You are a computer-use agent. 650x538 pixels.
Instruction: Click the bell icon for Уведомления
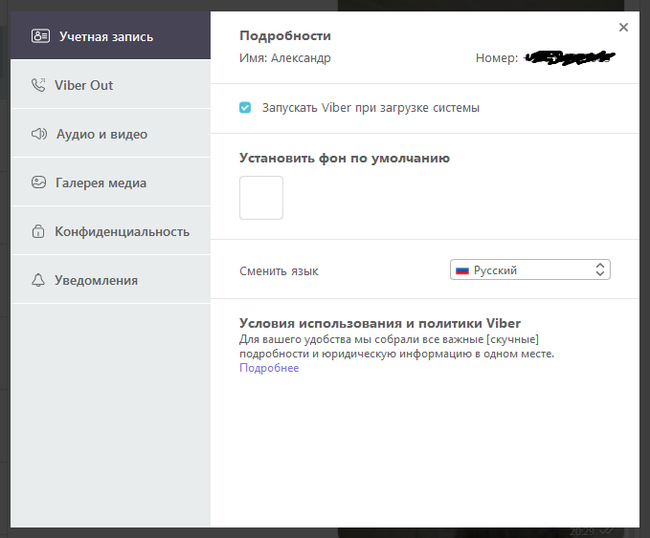pyautogui.click(x=39, y=281)
